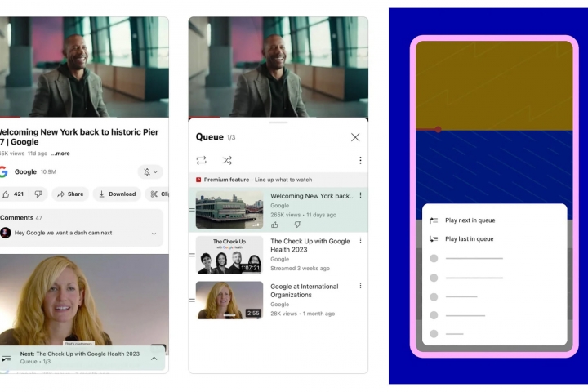Click the red video progress scrubber dot
Image resolution: width=588 pixels, height=392 pixels.
pyautogui.click(x=439, y=129)
